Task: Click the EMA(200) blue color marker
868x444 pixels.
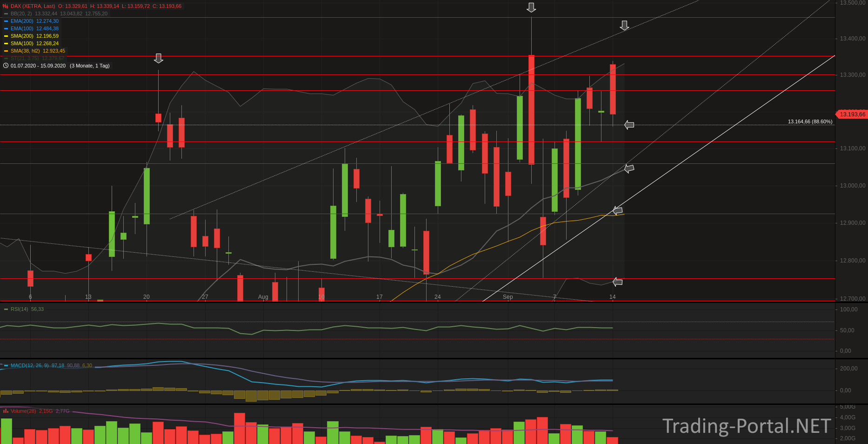Action: (x=6, y=21)
